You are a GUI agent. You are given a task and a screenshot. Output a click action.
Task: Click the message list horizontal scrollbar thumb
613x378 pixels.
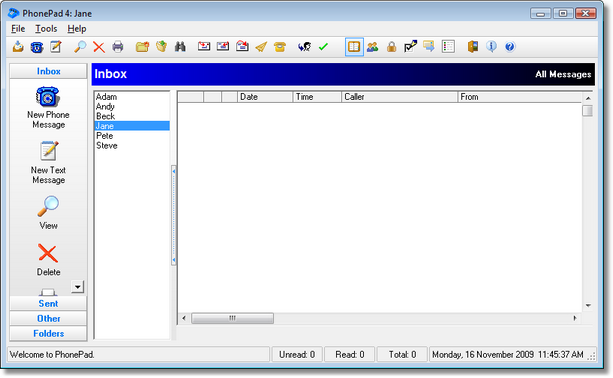pyautogui.click(x=233, y=318)
